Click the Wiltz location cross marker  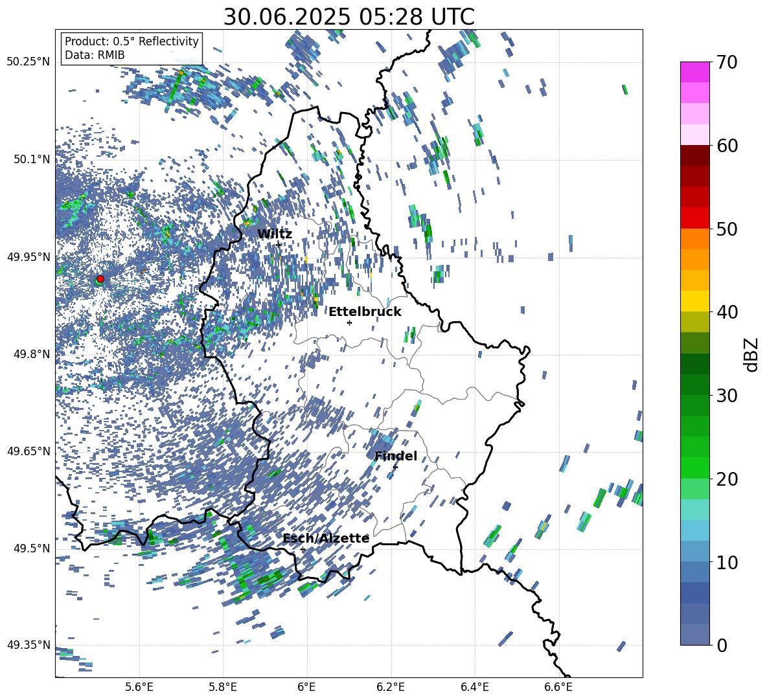pos(279,244)
